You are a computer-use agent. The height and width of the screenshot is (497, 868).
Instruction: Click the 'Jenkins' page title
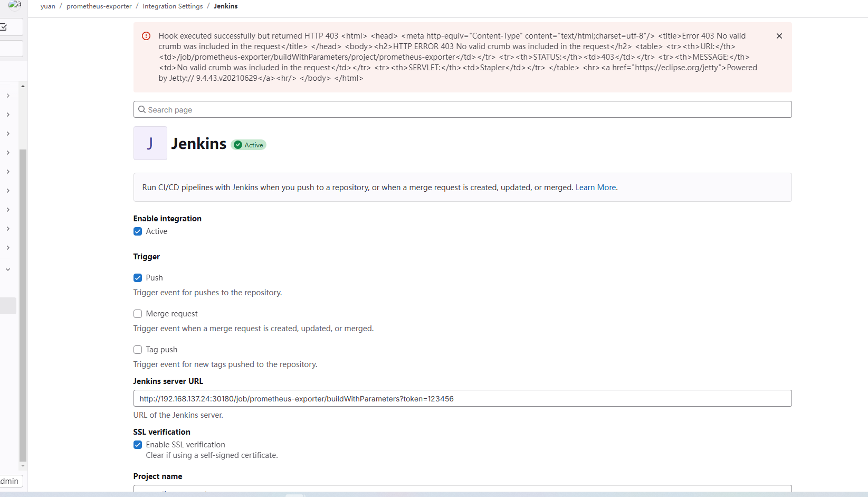pos(199,144)
